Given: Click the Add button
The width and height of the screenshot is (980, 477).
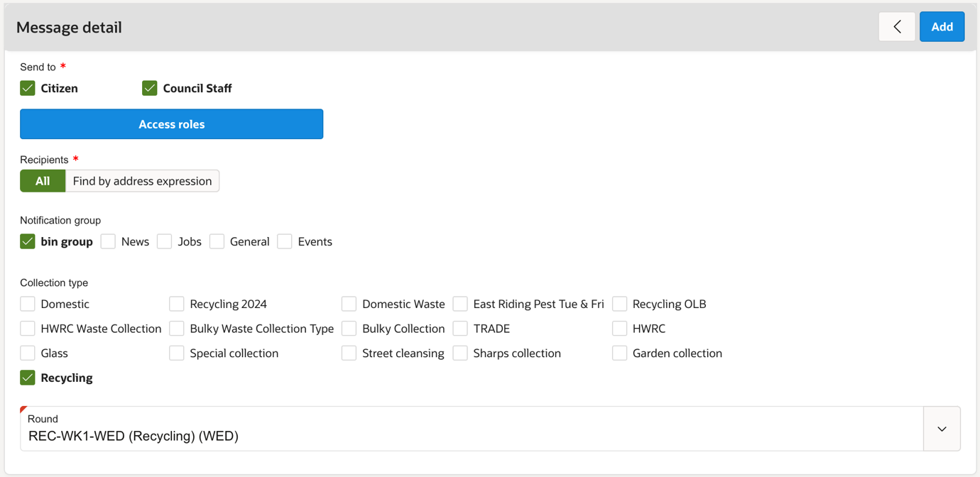Looking at the screenshot, I should (942, 27).
